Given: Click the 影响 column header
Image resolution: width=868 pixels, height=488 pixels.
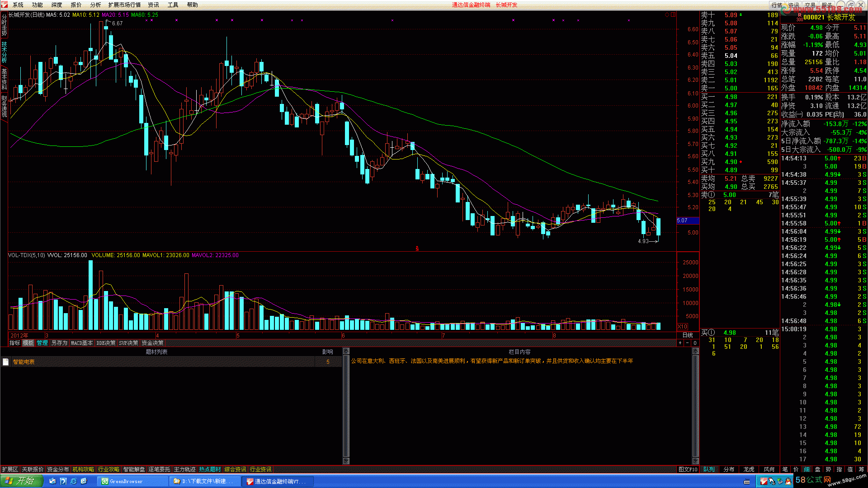Looking at the screenshot, I should [328, 352].
